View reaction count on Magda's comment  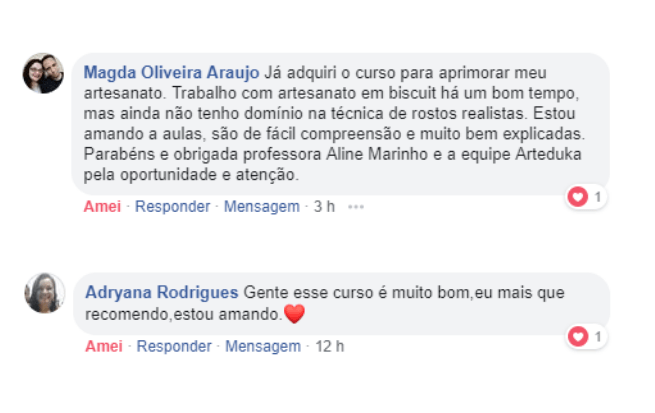[597, 197]
